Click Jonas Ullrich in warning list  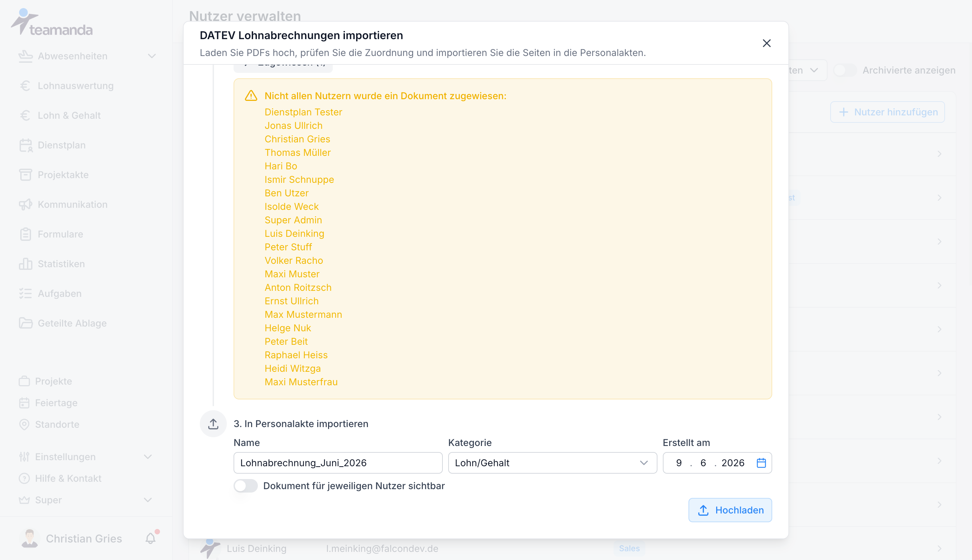(x=293, y=125)
